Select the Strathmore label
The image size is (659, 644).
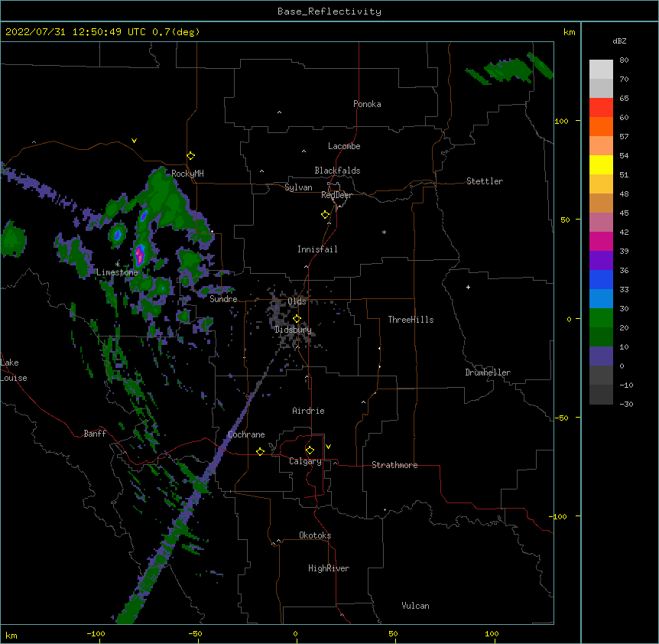pos(394,465)
